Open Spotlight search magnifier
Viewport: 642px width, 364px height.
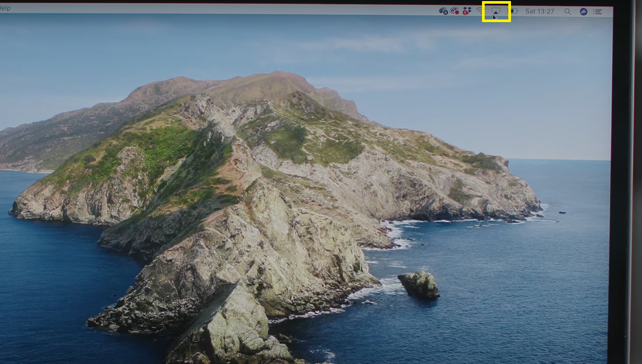[567, 12]
